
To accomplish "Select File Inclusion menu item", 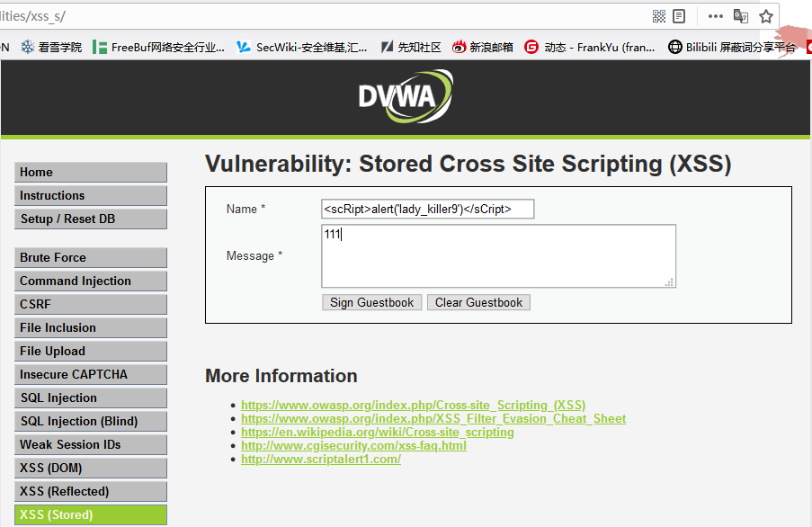I will 91,327.
